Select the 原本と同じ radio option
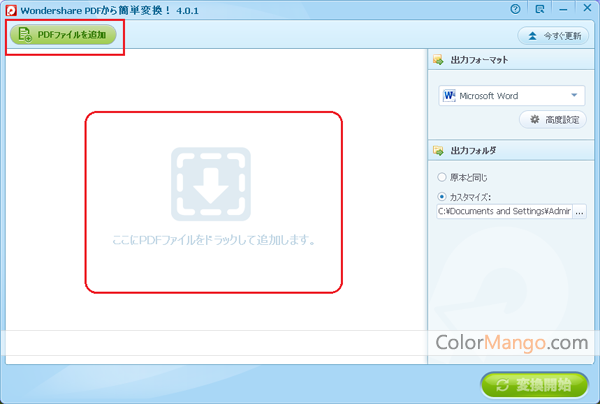Image resolution: width=600 pixels, height=404 pixels. [x=442, y=177]
